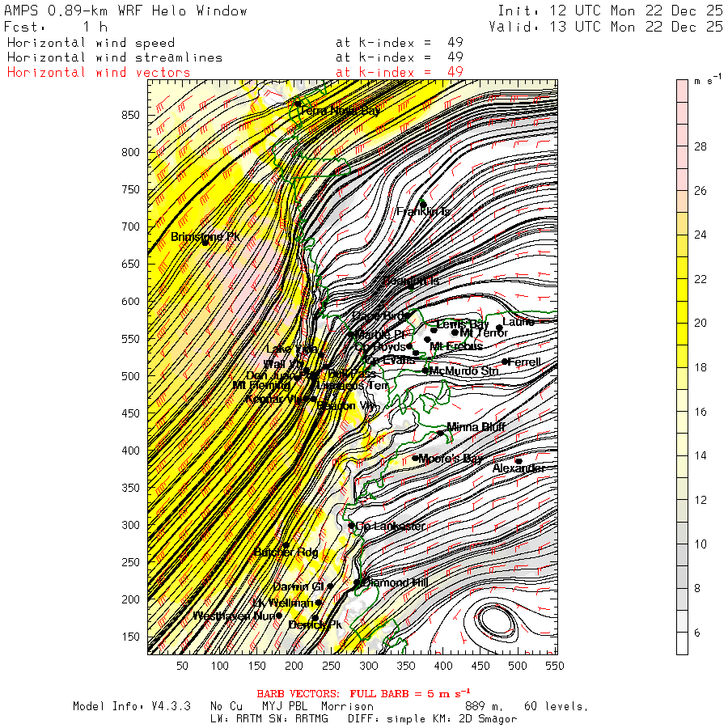728x728 pixels.
Task: Select the Butcher Rdg label
Action: tap(286, 552)
